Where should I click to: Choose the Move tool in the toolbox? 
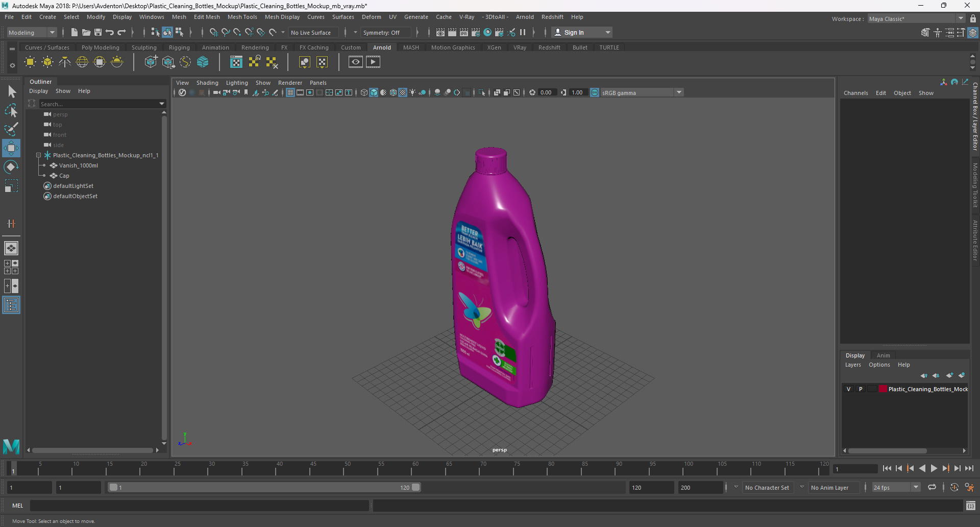11,148
